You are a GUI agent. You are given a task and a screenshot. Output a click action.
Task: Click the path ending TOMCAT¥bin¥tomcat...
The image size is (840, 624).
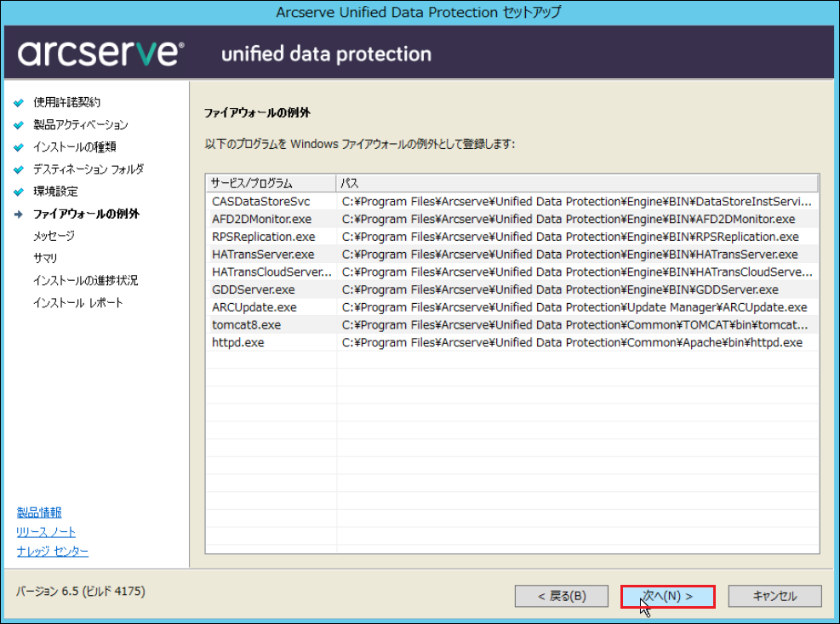[574, 325]
